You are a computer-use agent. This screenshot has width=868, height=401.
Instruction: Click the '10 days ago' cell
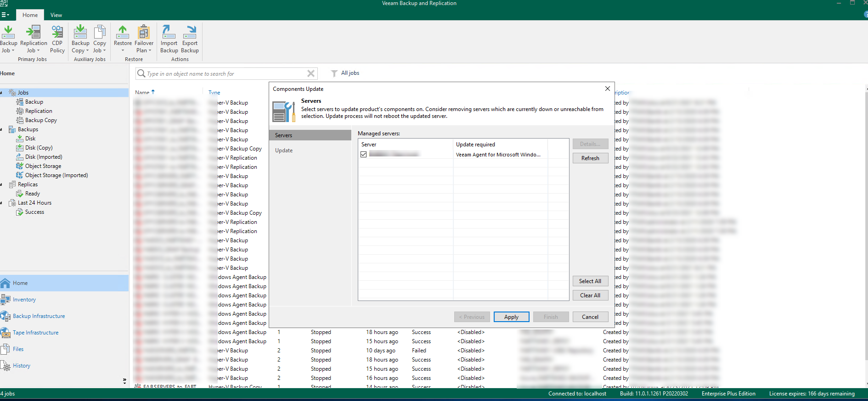(380, 351)
